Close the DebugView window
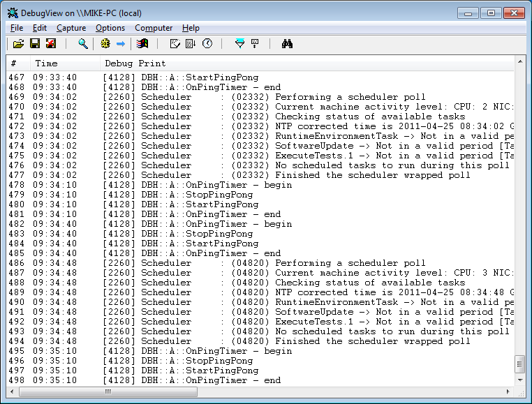532x404 pixels. coord(514,13)
